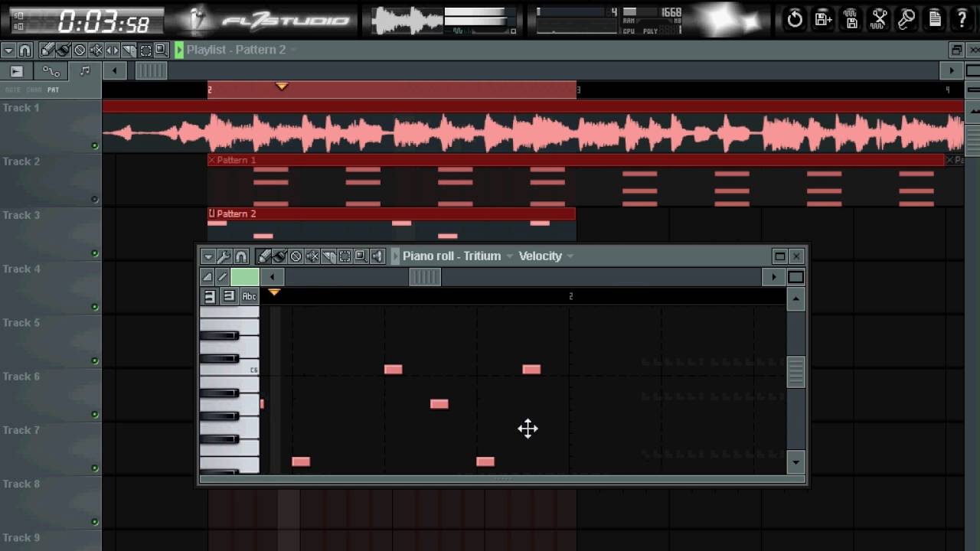Select the Piano roll slice tool
The width and height of the screenshot is (980, 551).
[x=329, y=256]
